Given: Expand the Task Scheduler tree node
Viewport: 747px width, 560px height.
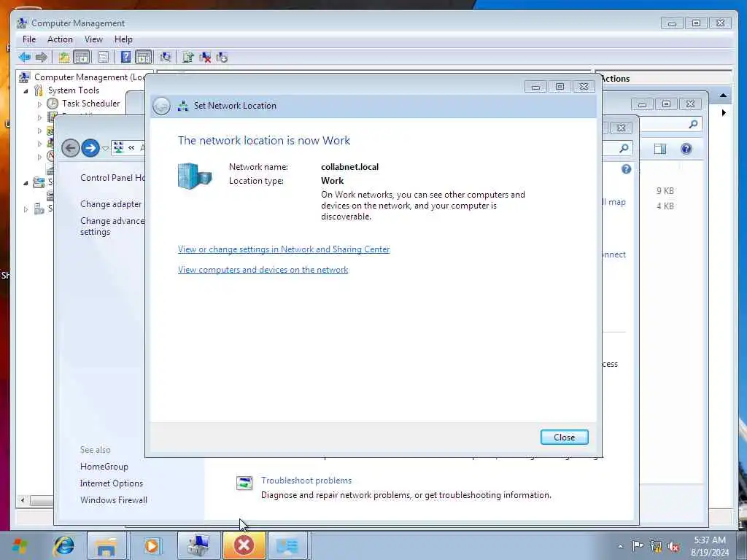Looking at the screenshot, I should [39, 104].
